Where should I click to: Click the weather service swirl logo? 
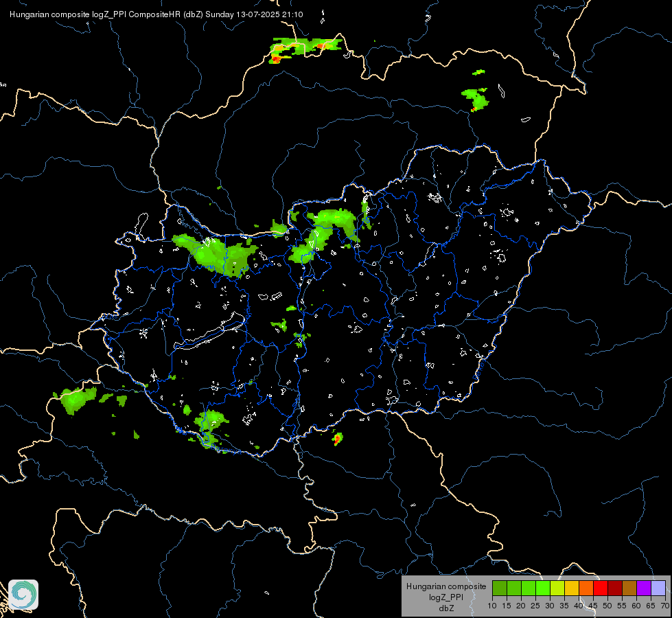click(x=23, y=595)
